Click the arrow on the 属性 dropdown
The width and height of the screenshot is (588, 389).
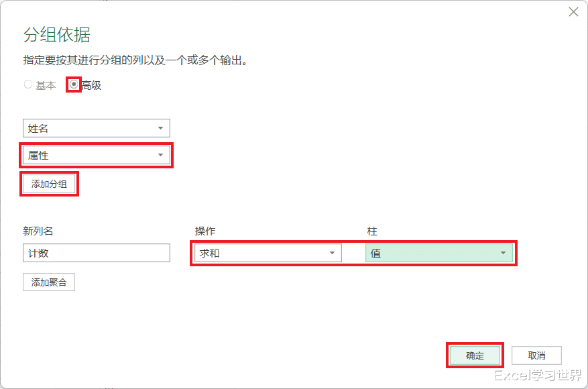[x=160, y=156]
